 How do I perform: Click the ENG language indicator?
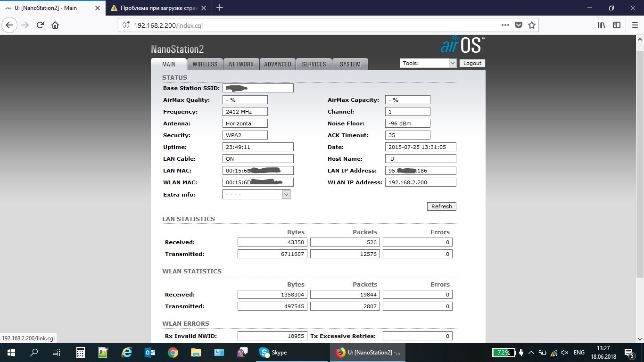579,353
